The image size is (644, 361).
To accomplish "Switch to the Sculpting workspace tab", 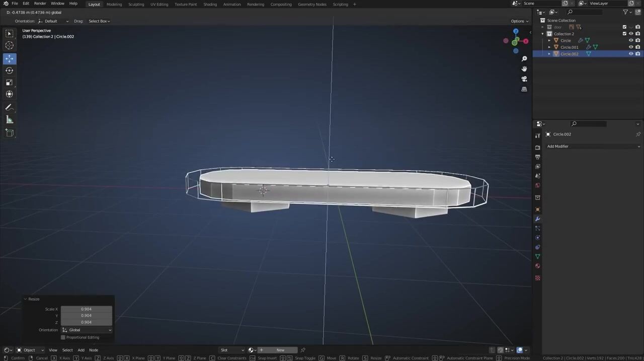I will pos(136,5).
